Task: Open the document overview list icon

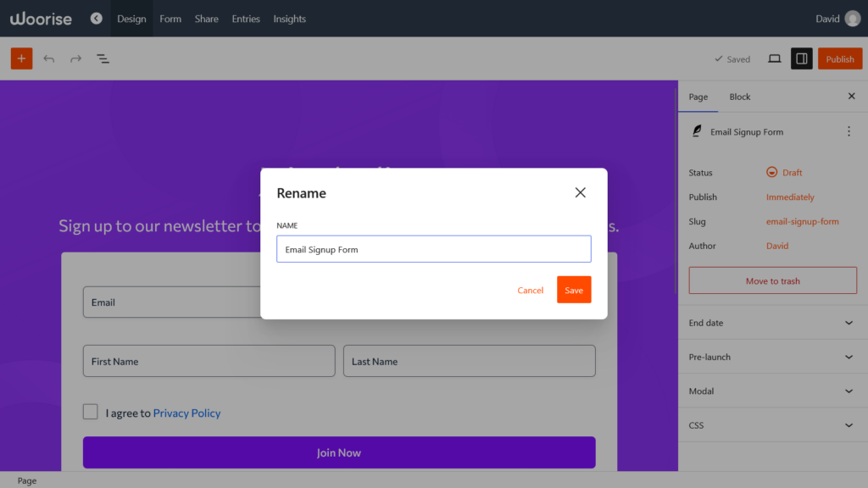Action: (x=103, y=58)
